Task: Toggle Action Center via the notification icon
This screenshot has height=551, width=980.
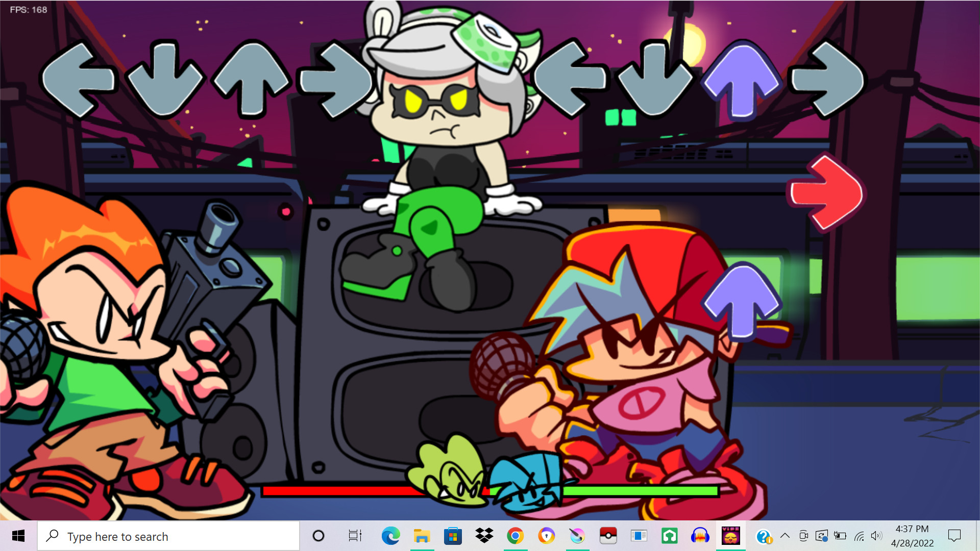Action: coord(954,536)
